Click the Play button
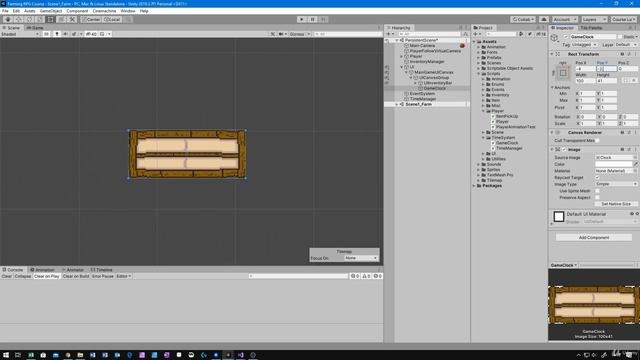Image resolution: width=640 pixels, height=360 pixels. pos(302,19)
